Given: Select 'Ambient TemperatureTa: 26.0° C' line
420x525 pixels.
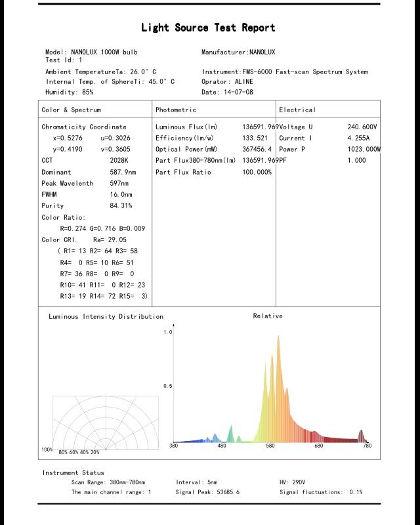Looking at the screenshot, I should click(101, 72).
